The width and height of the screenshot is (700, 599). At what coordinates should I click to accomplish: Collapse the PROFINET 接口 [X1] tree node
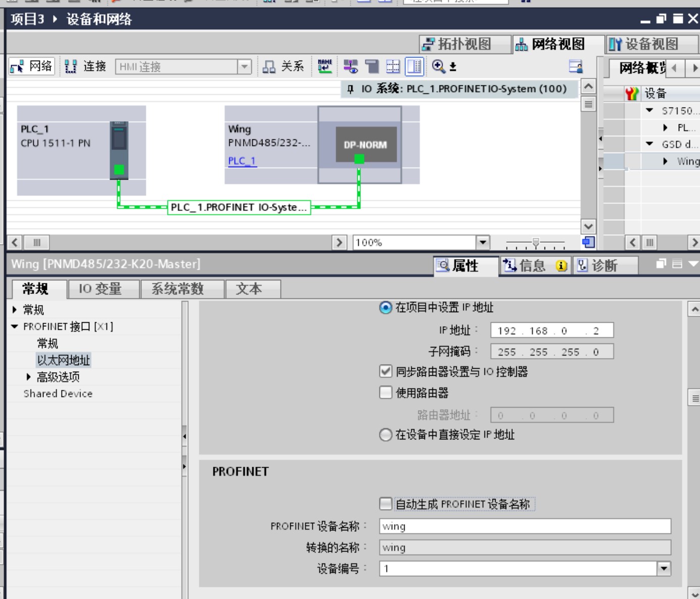15,327
